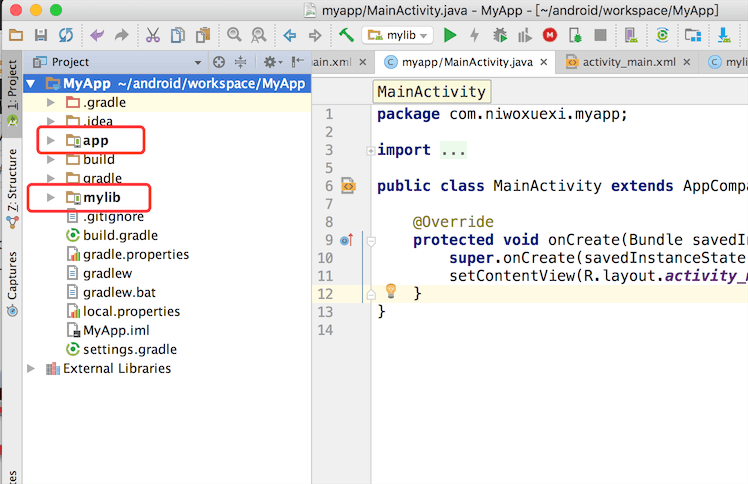
Task: Click the folded import ellipsis text
Action: 453,150
